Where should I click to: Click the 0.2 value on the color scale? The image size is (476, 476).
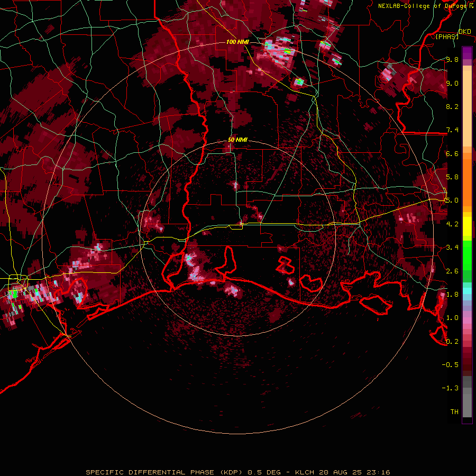pyautogui.click(x=452, y=342)
